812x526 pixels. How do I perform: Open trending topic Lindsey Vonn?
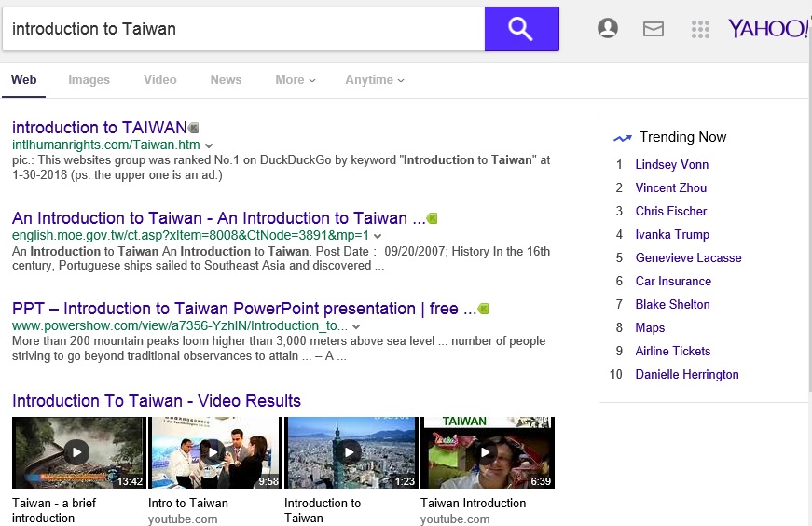coord(671,164)
